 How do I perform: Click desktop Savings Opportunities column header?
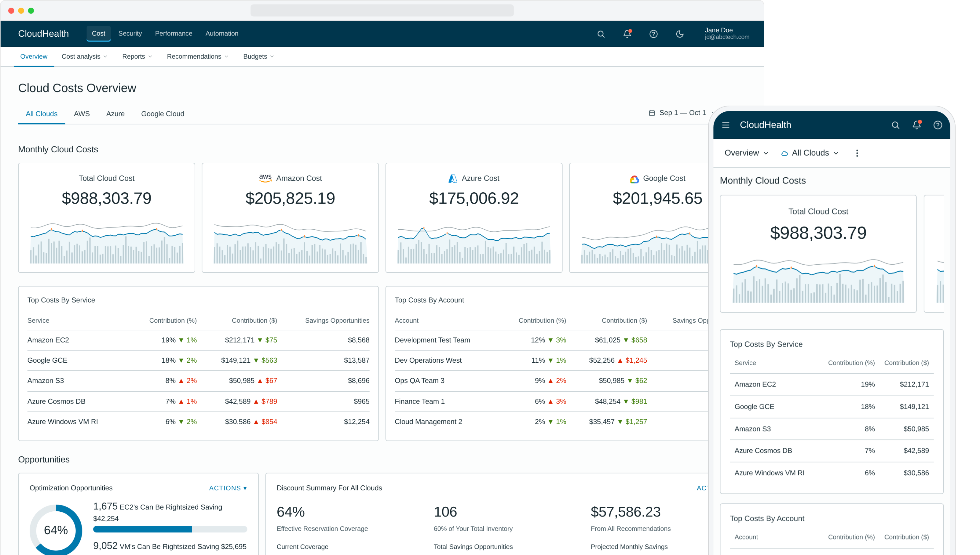[x=337, y=321]
